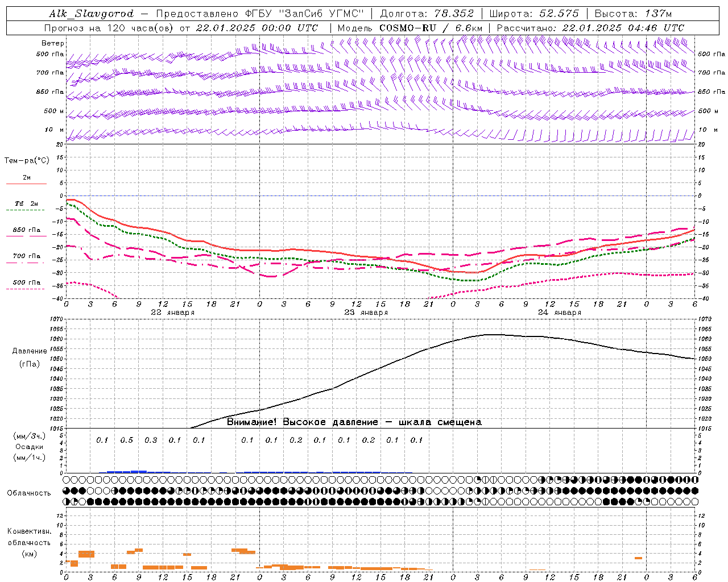Click the 'Td 2м' legend label

pyautogui.click(x=26, y=203)
